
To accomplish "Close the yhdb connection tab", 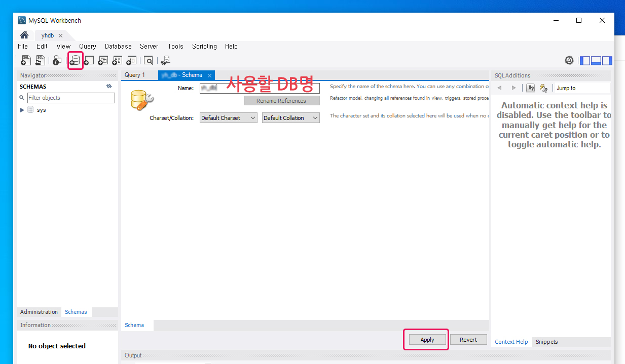I will pos(60,35).
